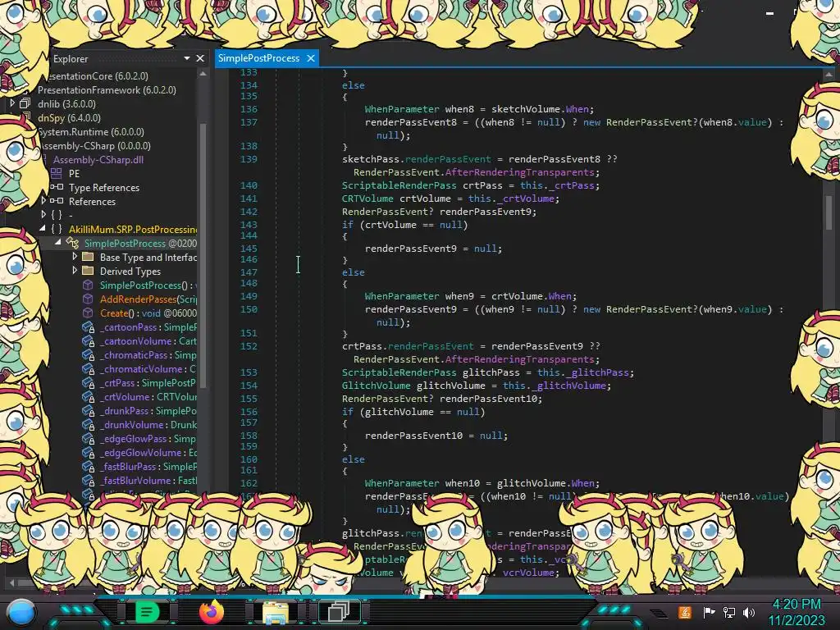Collapse the AkilliMum.SRP.PostProcessing namespace
This screenshot has width=840, height=630.
click(x=43, y=228)
